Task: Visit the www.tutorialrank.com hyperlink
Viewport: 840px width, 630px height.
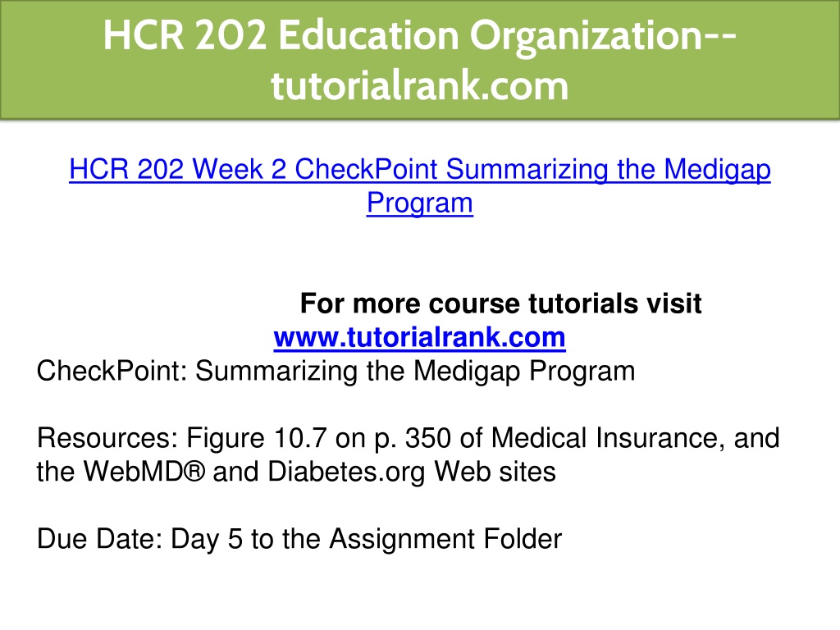Action: (419, 337)
